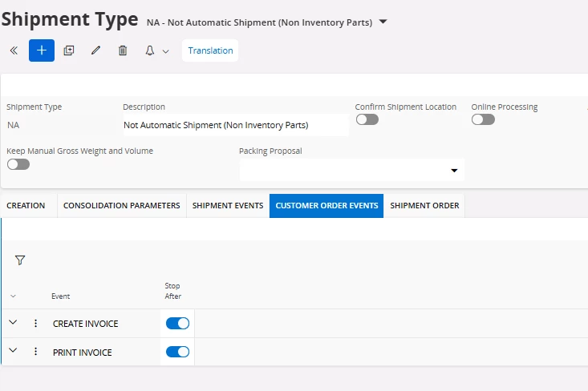This screenshot has width=588, height=391.
Task: Click the bell notification icon
Action: 150,50
